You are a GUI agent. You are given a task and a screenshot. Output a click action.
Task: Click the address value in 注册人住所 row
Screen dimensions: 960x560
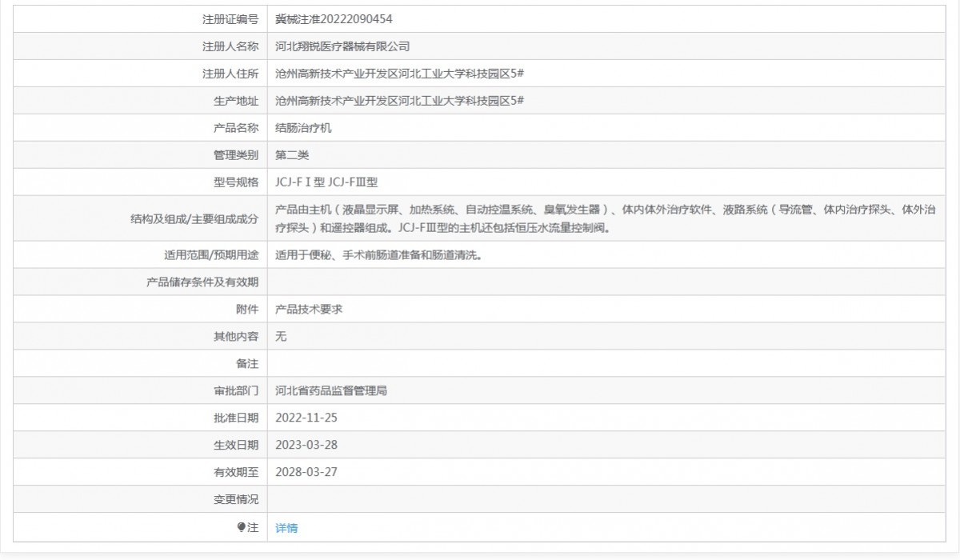[399, 74]
